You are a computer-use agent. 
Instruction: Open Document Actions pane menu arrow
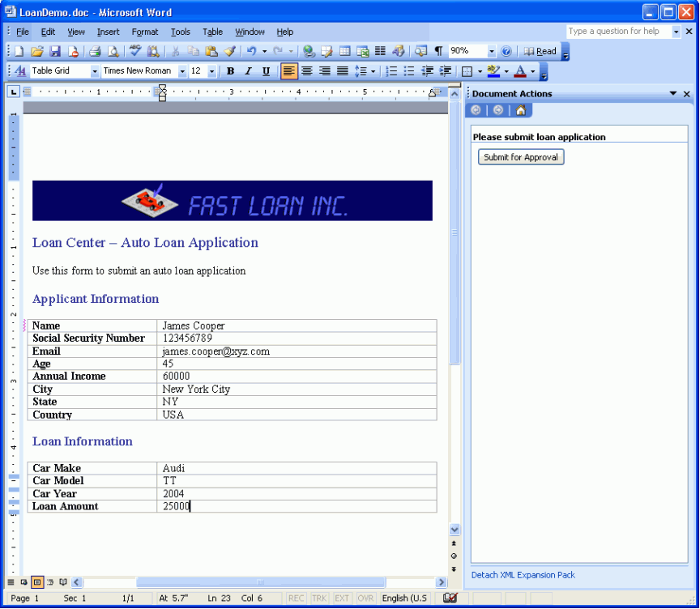click(672, 93)
